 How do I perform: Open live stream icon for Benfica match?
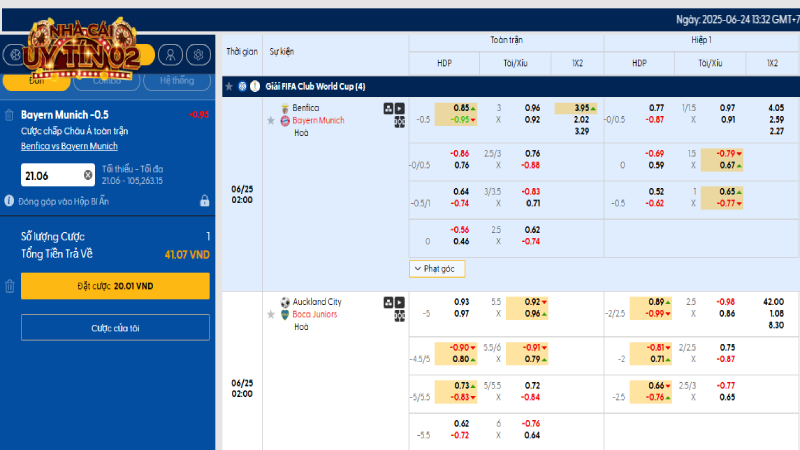point(399,108)
